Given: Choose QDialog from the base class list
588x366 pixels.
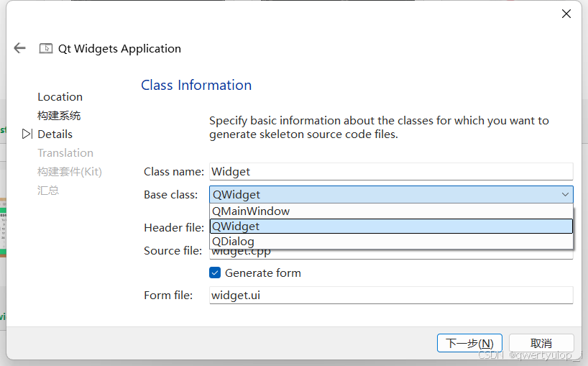Looking at the screenshot, I should (x=391, y=242).
